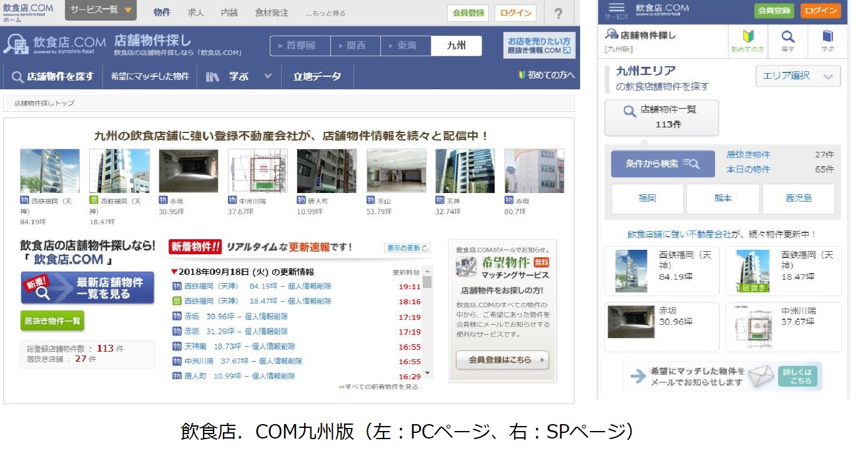This screenshot has height=451, width=868.
Task: Click the 探す magnifier icon on SP page
Action: (x=788, y=41)
